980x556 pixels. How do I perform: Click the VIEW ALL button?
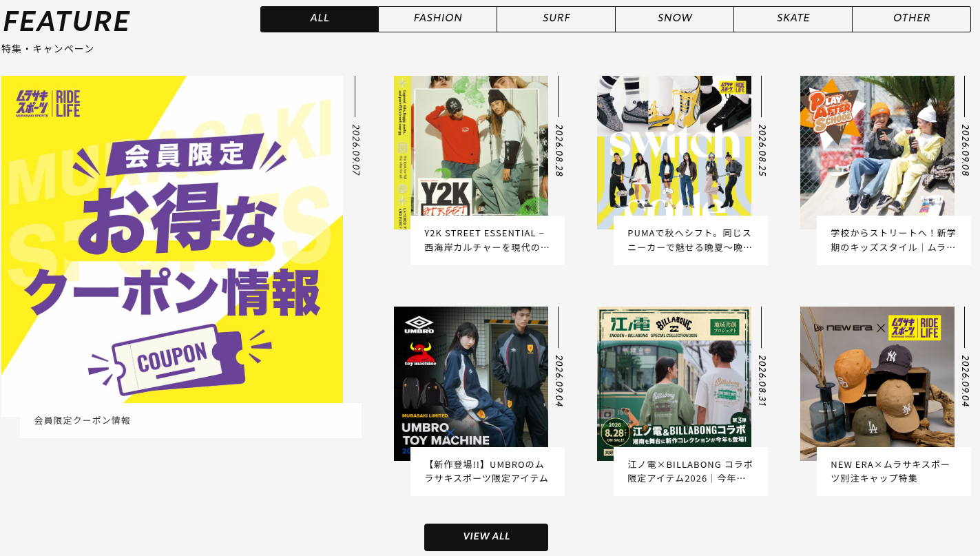[486, 537]
